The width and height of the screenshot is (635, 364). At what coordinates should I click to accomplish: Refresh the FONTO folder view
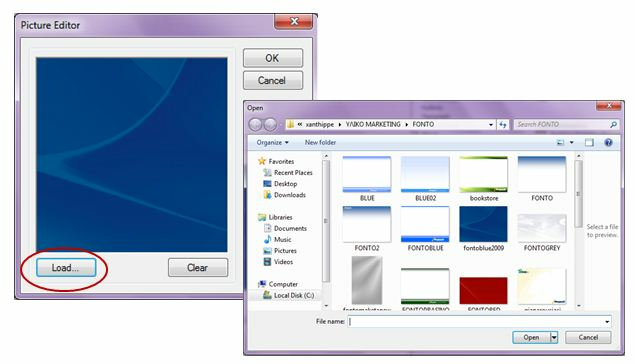(503, 125)
